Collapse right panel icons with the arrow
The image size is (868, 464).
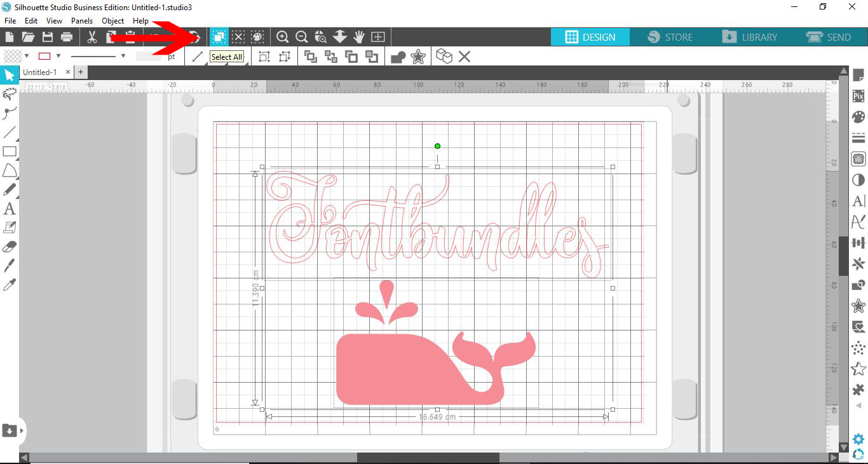click(859, 406)
